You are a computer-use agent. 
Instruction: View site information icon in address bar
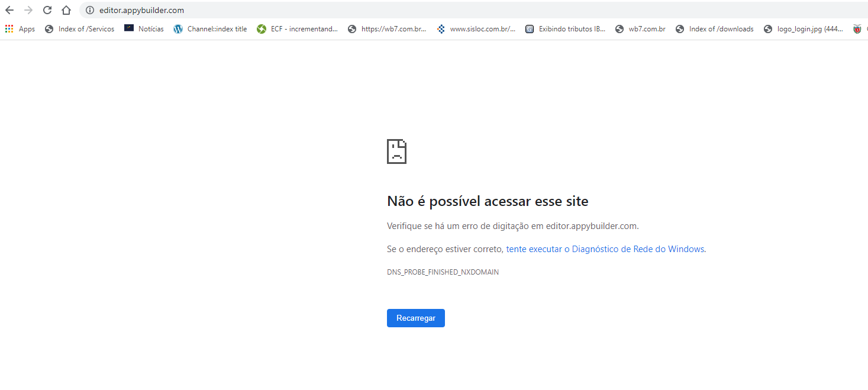[x=90, y=10]
